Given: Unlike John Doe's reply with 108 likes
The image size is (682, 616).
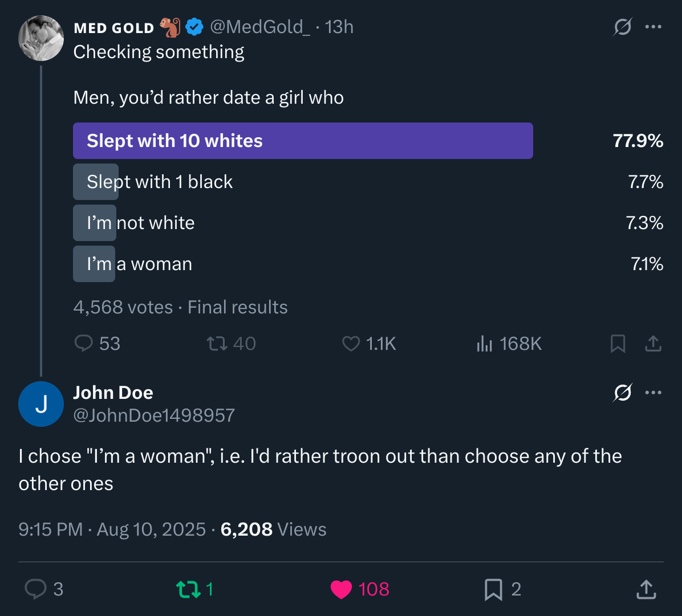Looking at the screenshot, I should click(342, 589).
